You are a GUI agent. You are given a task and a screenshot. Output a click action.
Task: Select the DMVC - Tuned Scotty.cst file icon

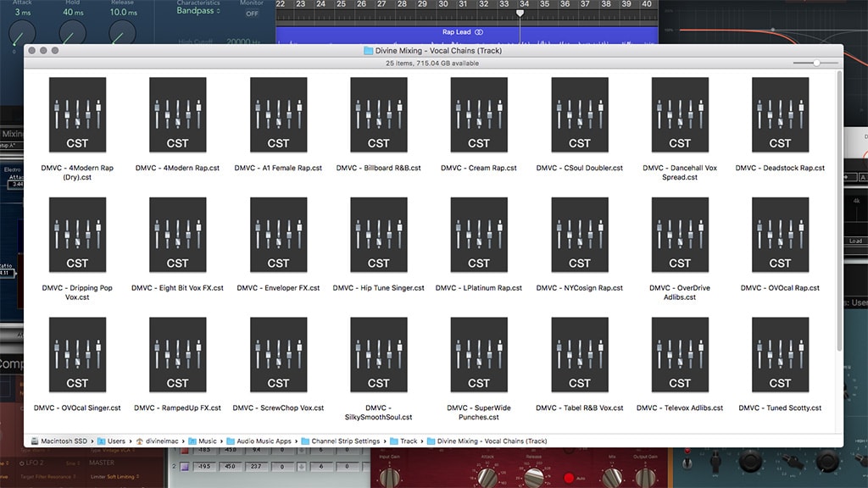pos(780,355)
